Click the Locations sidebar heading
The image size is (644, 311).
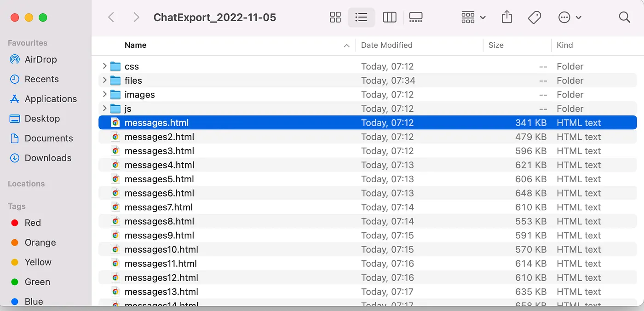tap(26, 184)
